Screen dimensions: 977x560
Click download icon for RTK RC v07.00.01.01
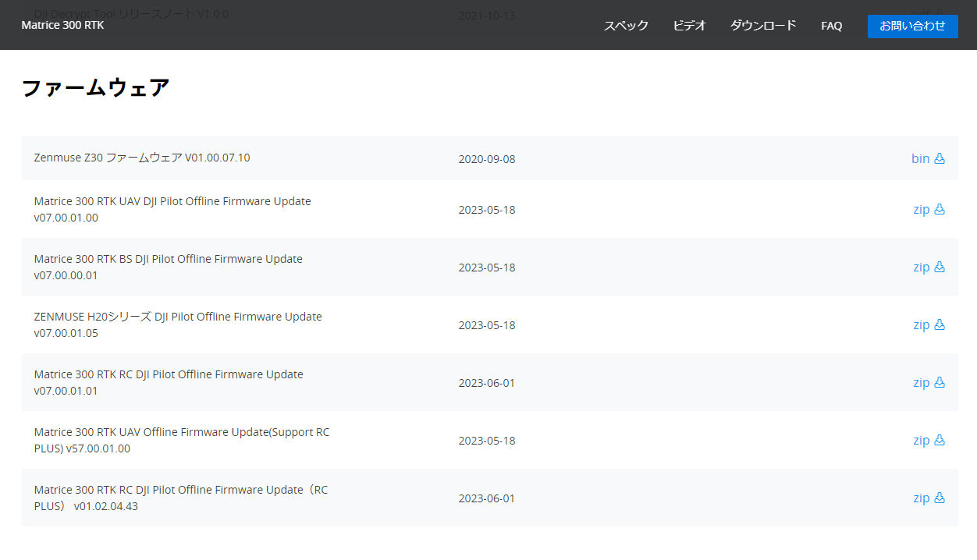940,382
